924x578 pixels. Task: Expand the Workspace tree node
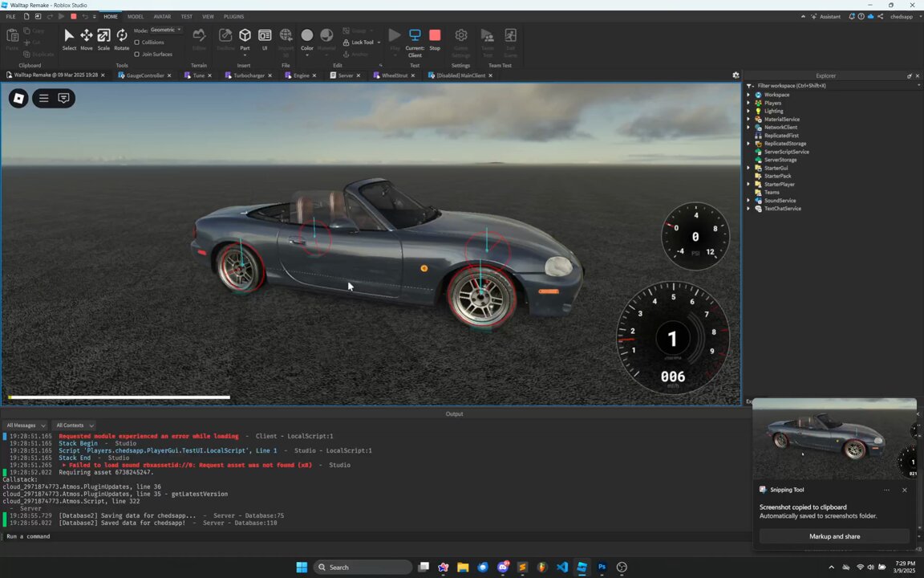748,95
